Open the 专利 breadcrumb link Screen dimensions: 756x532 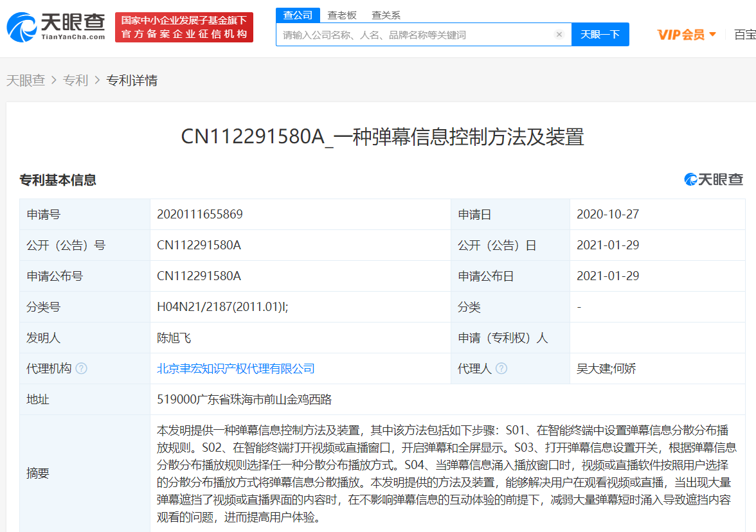pos(75,80)
